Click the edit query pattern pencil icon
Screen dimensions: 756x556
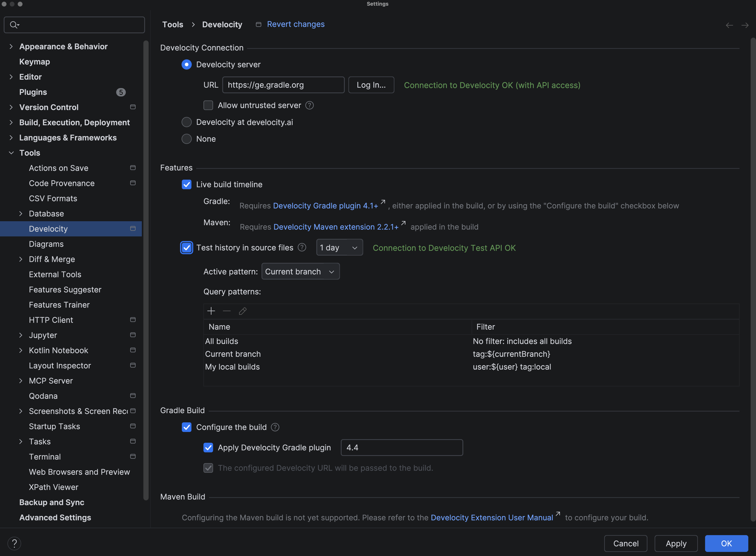(x=243, y=311)
